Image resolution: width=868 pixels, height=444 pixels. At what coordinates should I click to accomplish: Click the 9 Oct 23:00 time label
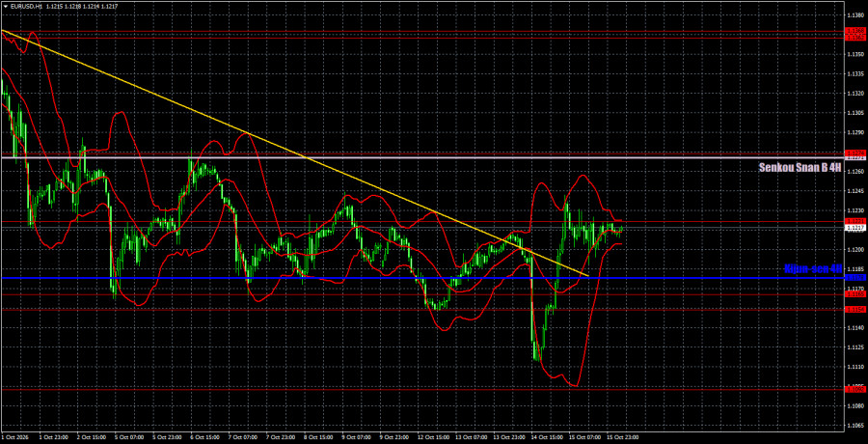pyautogui.click(x=393, y=437)
